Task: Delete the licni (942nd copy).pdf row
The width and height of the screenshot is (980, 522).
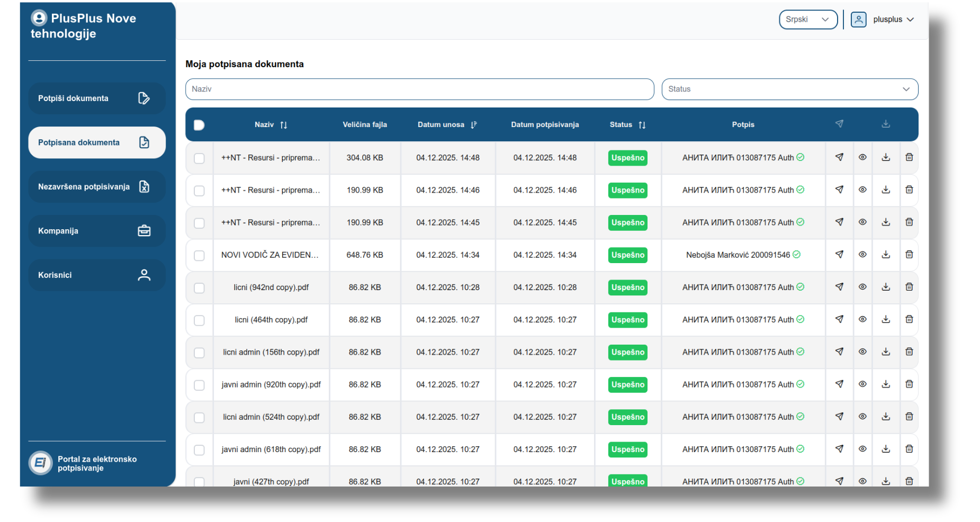Action: click(909, 287)
